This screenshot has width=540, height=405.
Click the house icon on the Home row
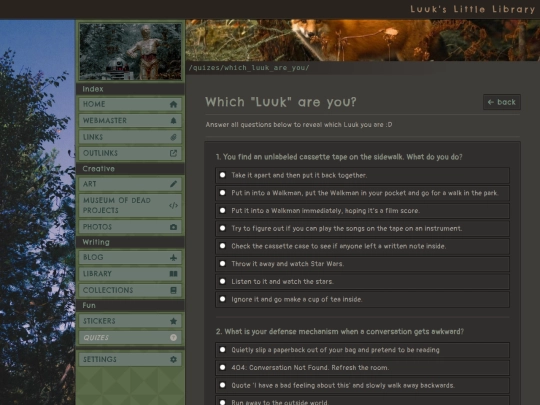pyautogui.click(x=173, y=104)
